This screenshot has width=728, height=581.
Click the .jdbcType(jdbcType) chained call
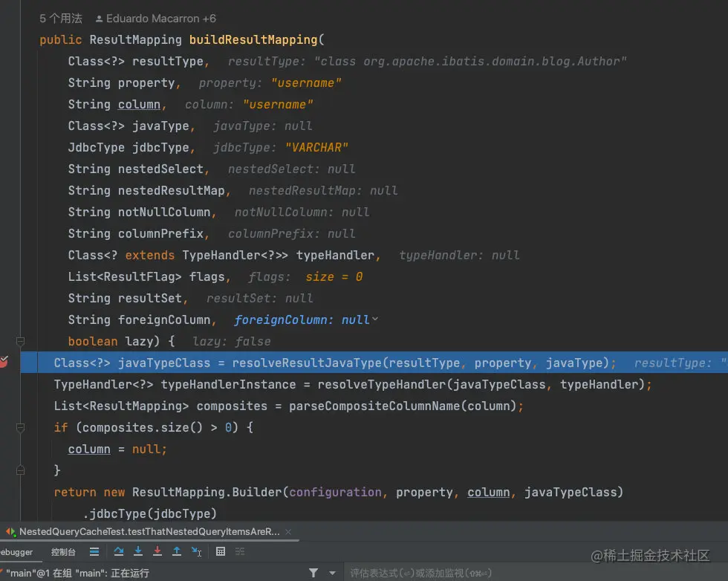pyautogui.click(x=150, y=513)
